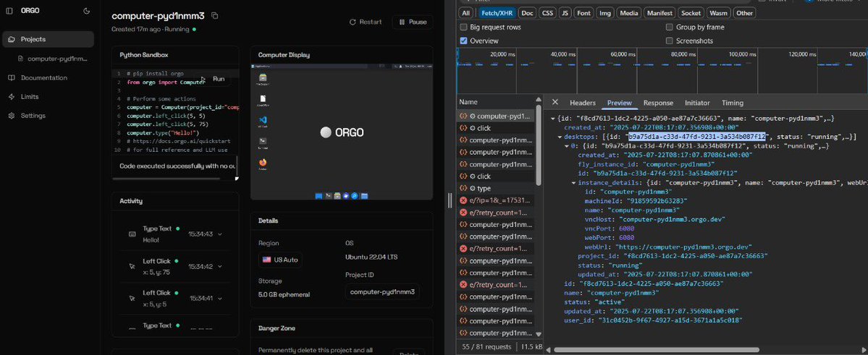Switch to the Preview tab
The image size is (868, 355).
(x=620, y=103)
